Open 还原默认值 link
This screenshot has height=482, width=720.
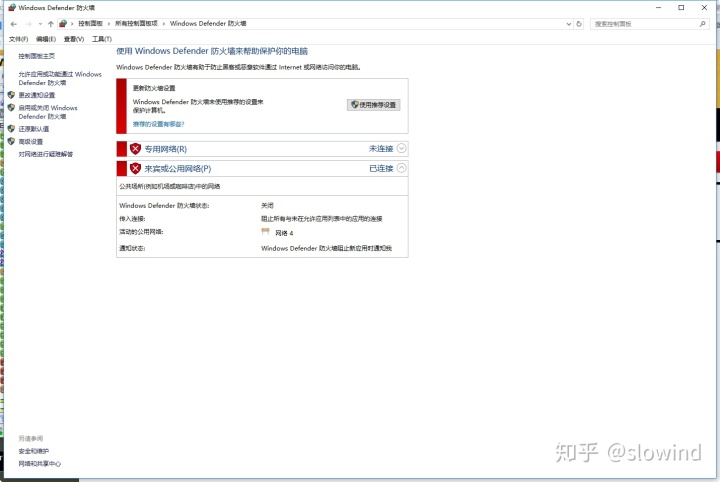tap(34, 129)
